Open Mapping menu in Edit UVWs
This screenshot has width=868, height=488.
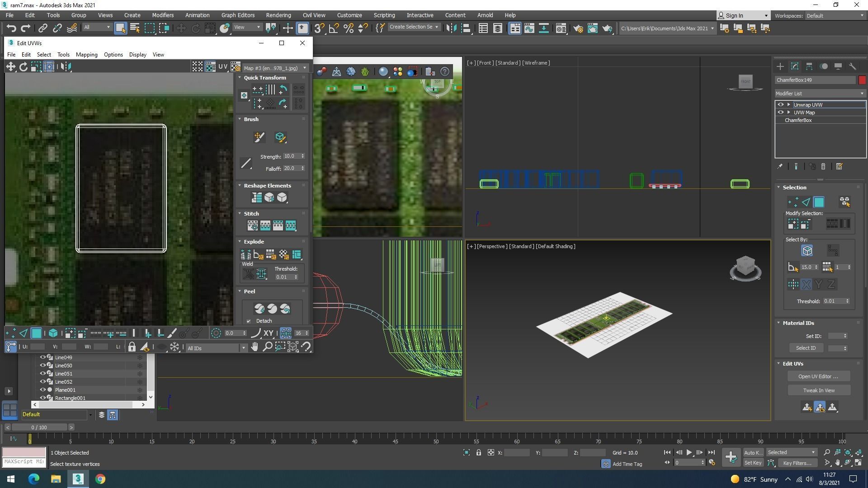click(86, 55)
